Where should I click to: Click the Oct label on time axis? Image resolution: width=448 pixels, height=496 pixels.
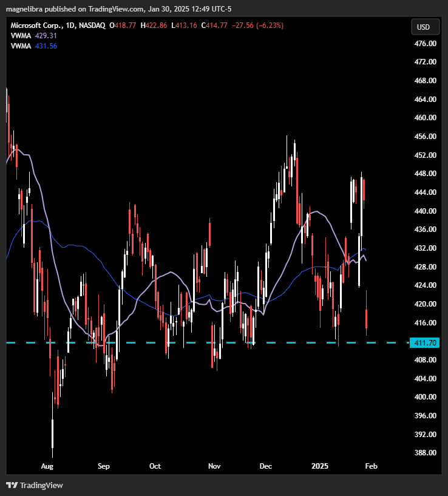click(x=155, y=466)
